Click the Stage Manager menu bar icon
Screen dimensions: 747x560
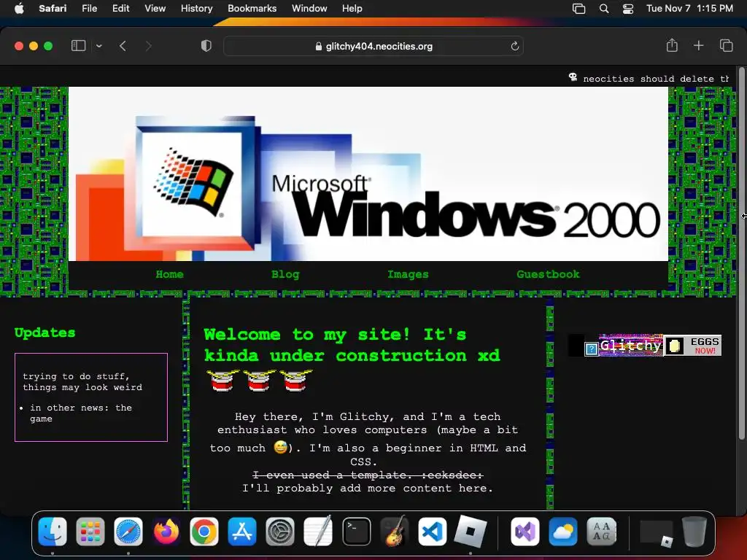(x=578, y=8)
